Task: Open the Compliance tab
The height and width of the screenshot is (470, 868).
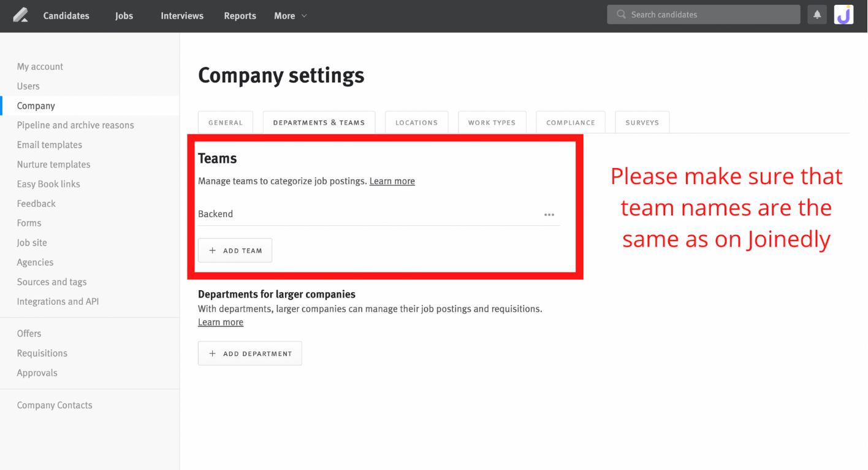Action: click(x=570, y=122)
